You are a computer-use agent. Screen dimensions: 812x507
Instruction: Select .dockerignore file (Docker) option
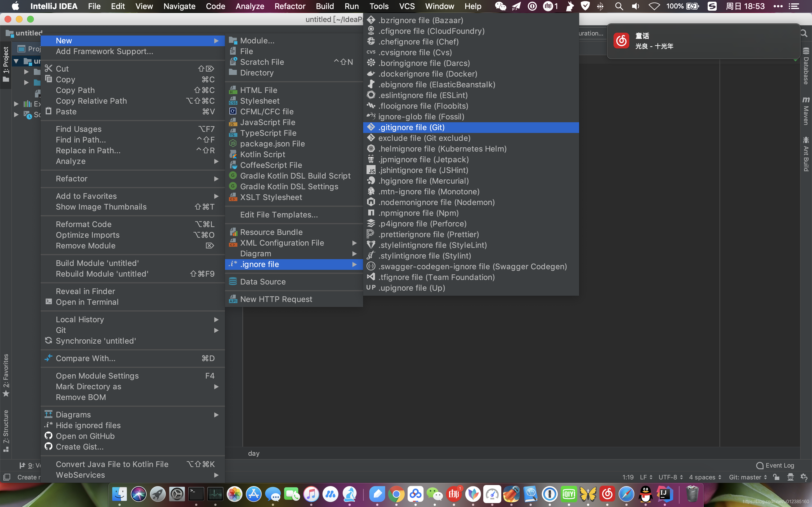click(428, 74)
